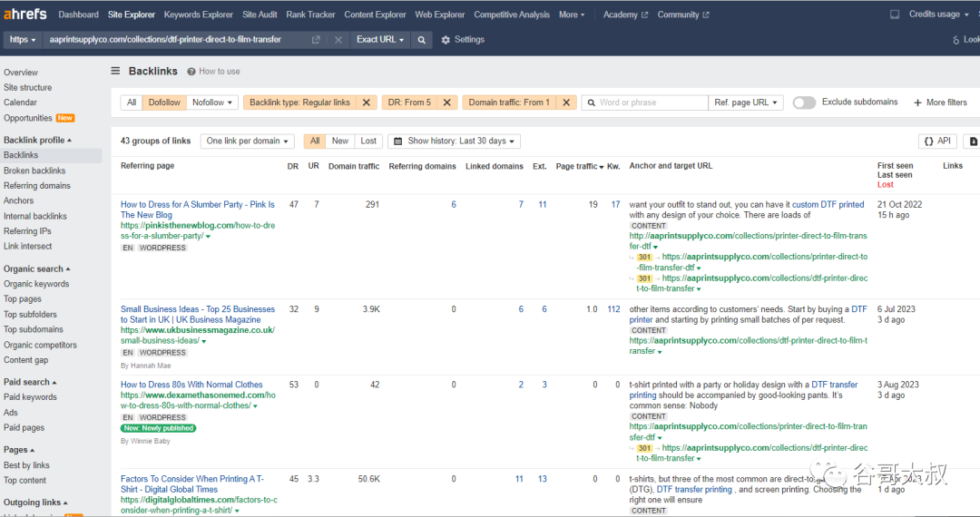Open Overview in the sidebar
Image resolution: width=980 pixels, height=517 pixels.
(21, 73)
